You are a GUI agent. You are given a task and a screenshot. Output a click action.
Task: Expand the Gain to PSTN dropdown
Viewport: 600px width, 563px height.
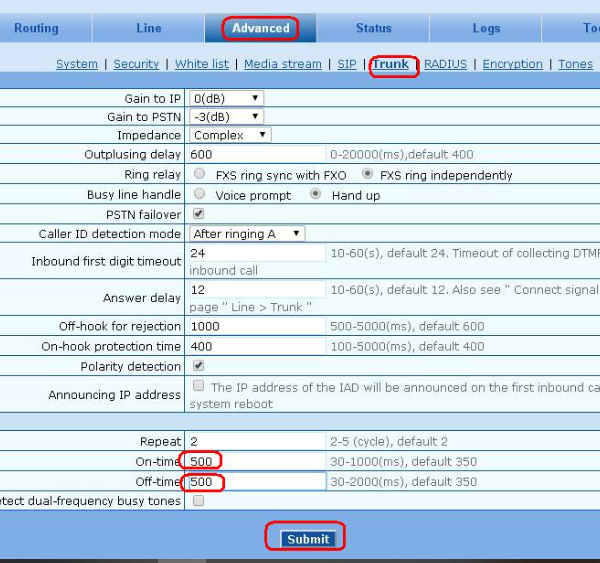(227, 116)
